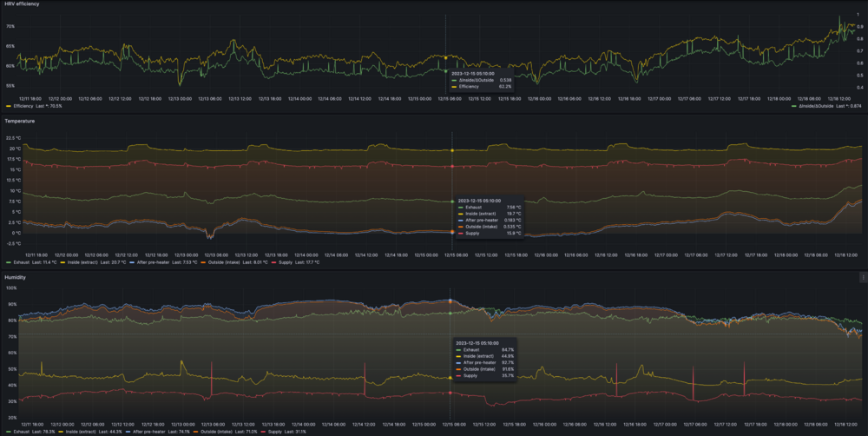This screenshot has height=436, width=868.
Task: Open the HRV efficiency panel title menu
Action: [19, 4]
